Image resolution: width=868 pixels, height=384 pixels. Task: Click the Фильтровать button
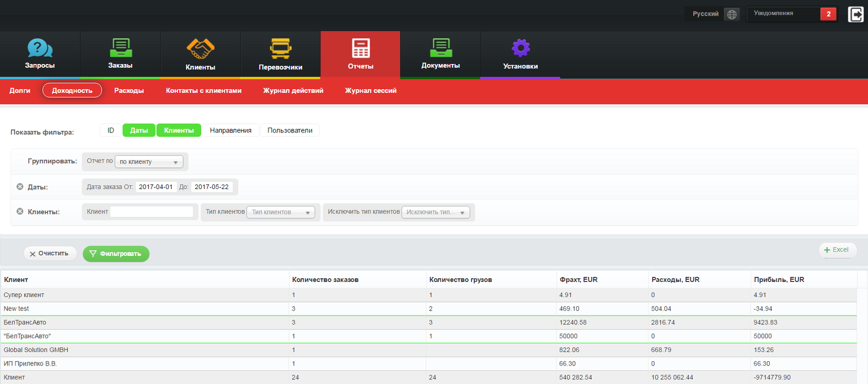coord(116,254)
